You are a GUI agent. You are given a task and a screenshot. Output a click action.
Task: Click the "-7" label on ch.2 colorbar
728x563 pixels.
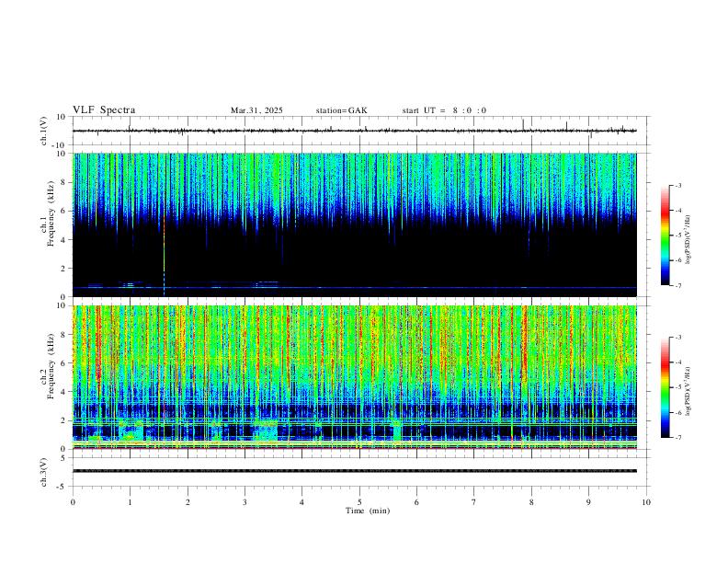[678, 437]
